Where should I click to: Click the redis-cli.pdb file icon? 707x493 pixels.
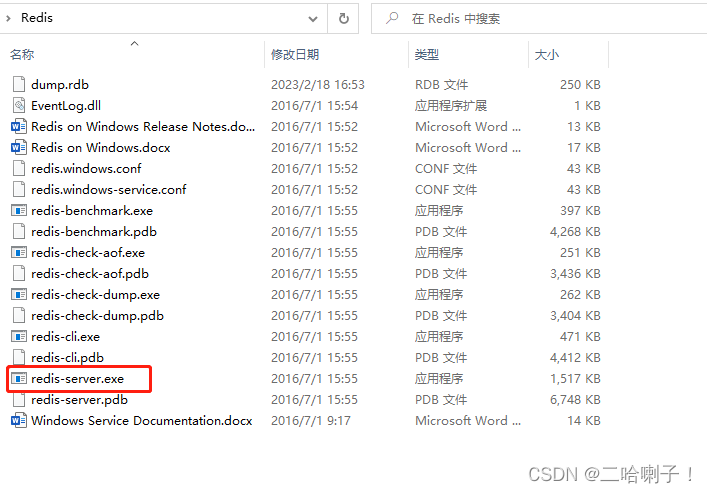click(x=18, y=357)
